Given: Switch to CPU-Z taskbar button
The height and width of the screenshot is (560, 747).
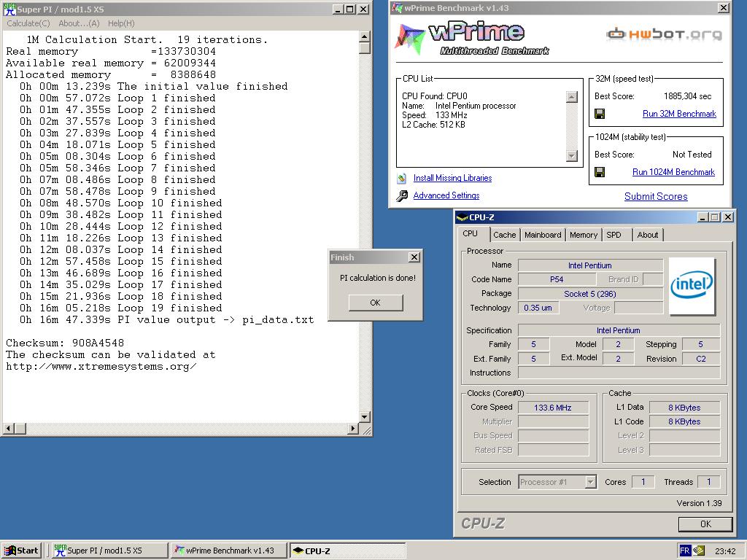Looking at the screenshot, I should 347,551.
